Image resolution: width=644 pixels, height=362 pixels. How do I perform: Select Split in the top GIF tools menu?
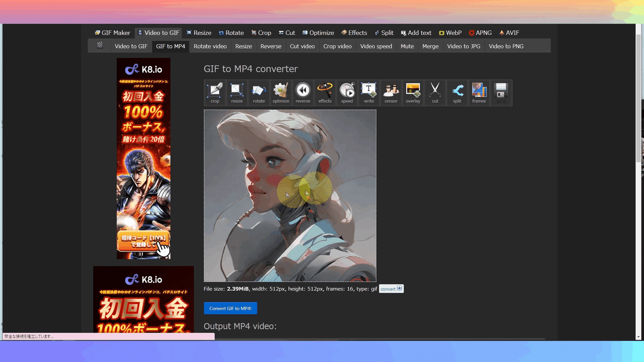coord(384,33)
